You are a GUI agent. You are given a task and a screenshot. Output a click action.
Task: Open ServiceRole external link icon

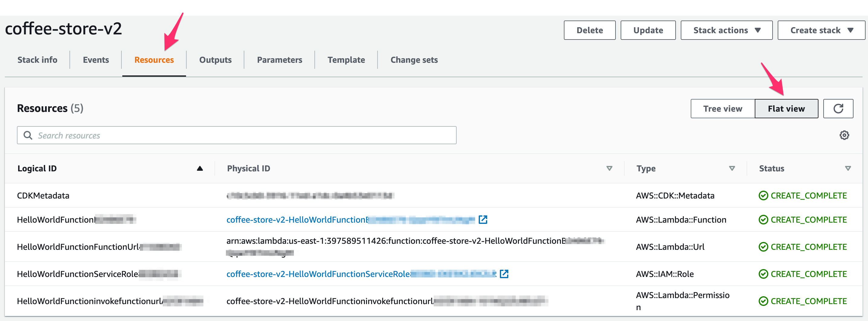click(504, 274)
